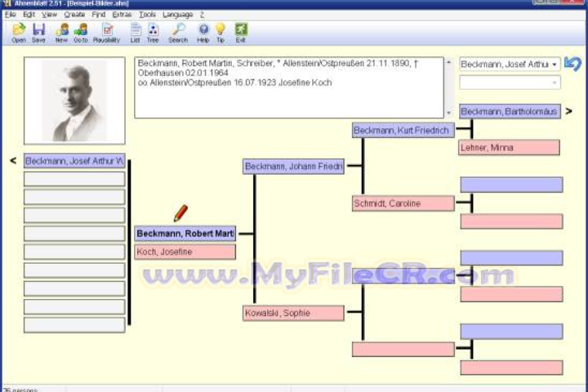
Task: Click the Open file toolbar icon
Action: [x=18, y=33]
